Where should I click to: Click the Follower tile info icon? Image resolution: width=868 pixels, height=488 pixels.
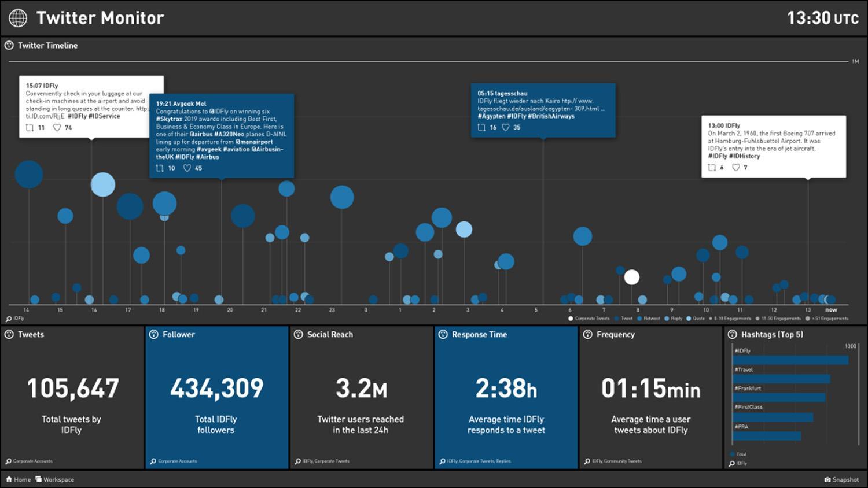tap(153, 334)
